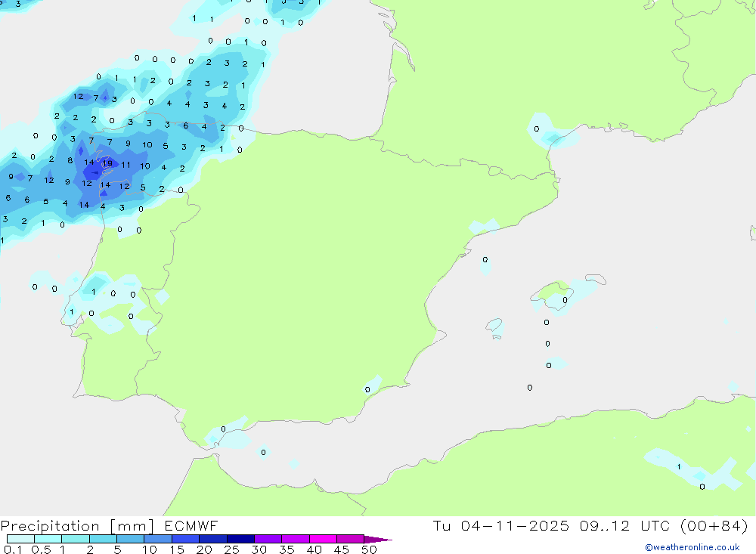Click the '40' legend scale label

314,549
